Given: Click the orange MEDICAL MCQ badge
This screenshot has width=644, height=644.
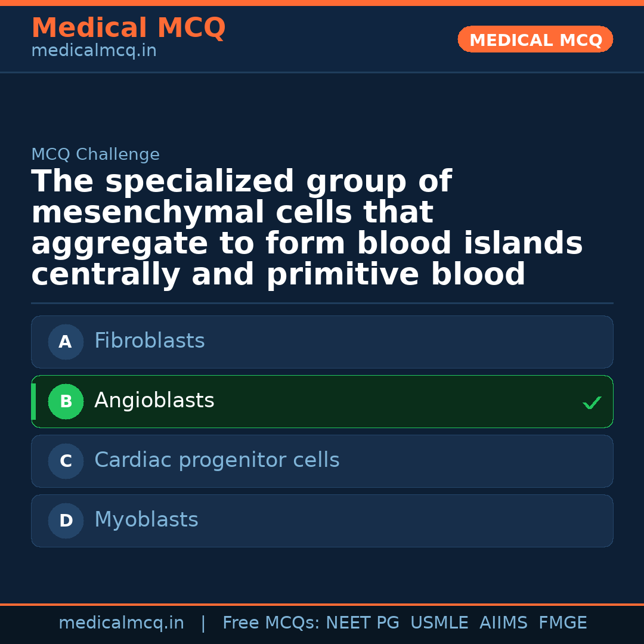Looking at the screenshot, I should (535, 39).
